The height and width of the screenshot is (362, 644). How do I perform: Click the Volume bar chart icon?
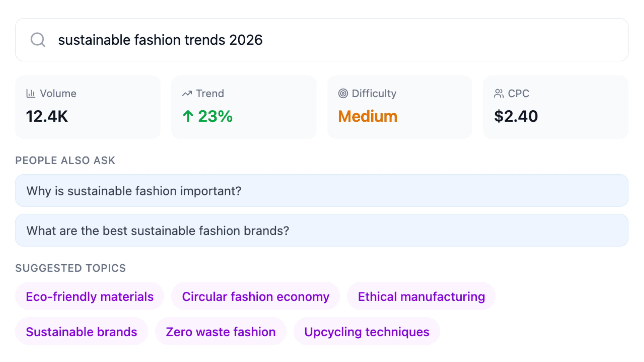click(x=31, y=93)
